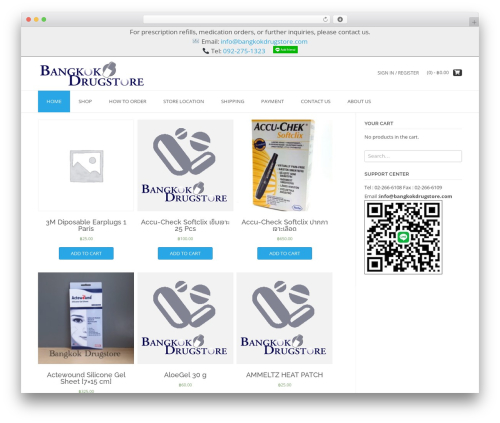
Task: Open AMMELTZ HEAT PATCH product image
Action: pyautogui.click(x=284, y=318)
